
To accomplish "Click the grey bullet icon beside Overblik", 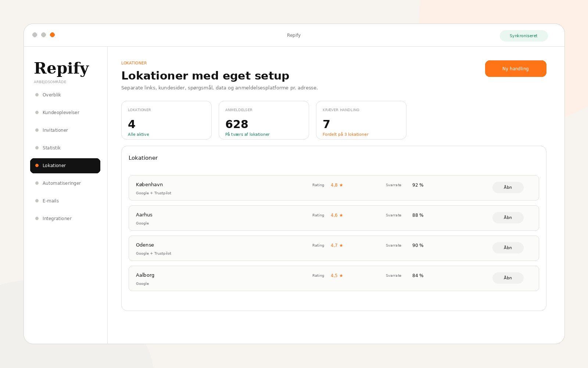I will (x=37, y=95).
